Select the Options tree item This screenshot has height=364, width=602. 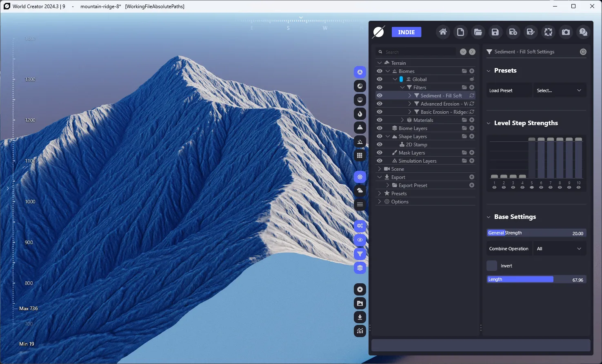pyautogui.click(x=400, y=201)
